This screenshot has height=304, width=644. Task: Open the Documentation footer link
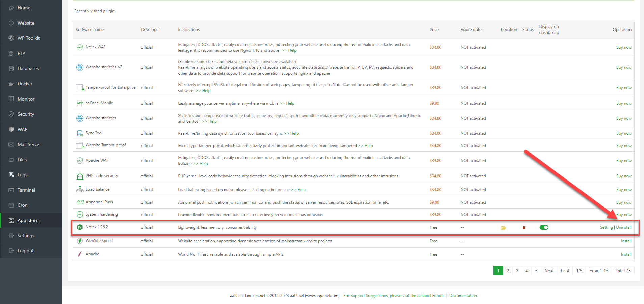[463, 296]
